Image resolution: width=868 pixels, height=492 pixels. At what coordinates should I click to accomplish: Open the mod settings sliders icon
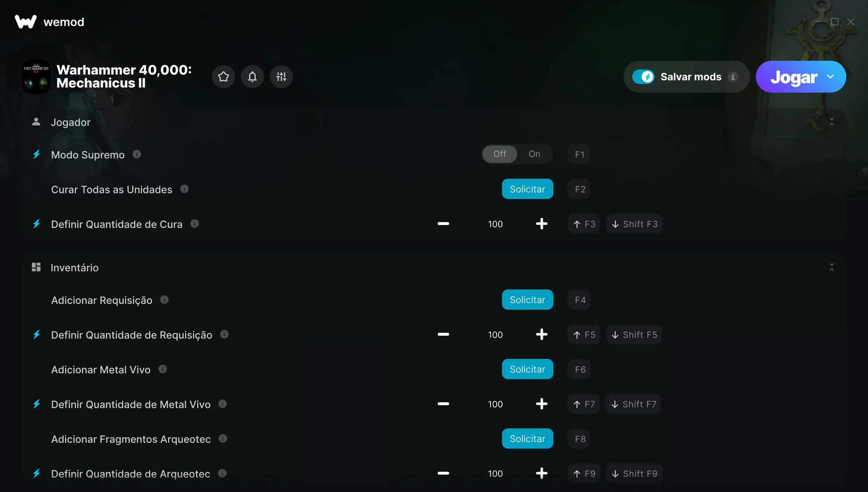(x=281, y=77)
